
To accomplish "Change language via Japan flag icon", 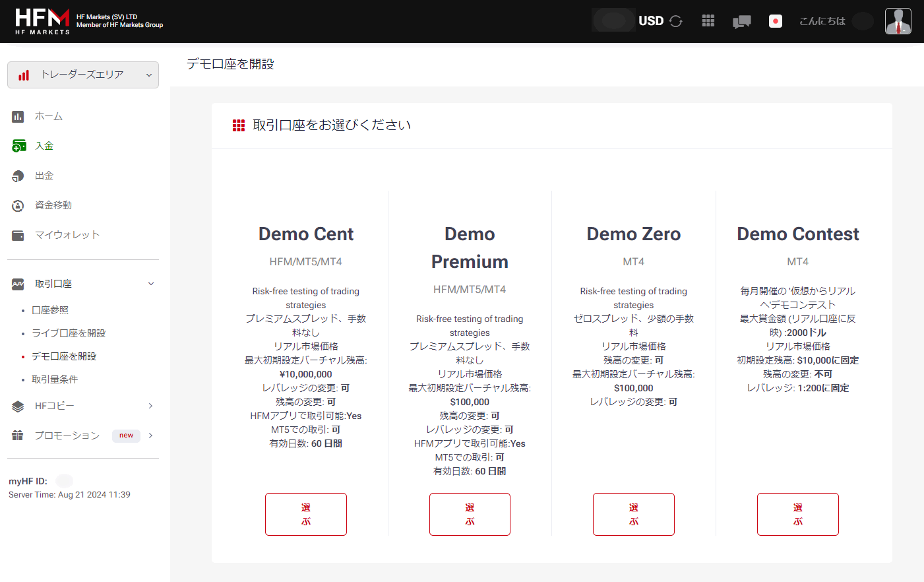I will click(x=776, y=21).
